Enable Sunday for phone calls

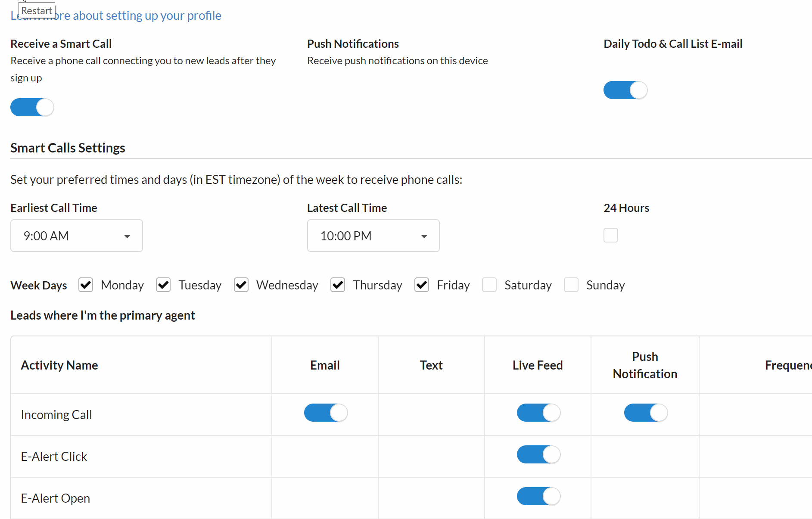(x=571, y=285)
